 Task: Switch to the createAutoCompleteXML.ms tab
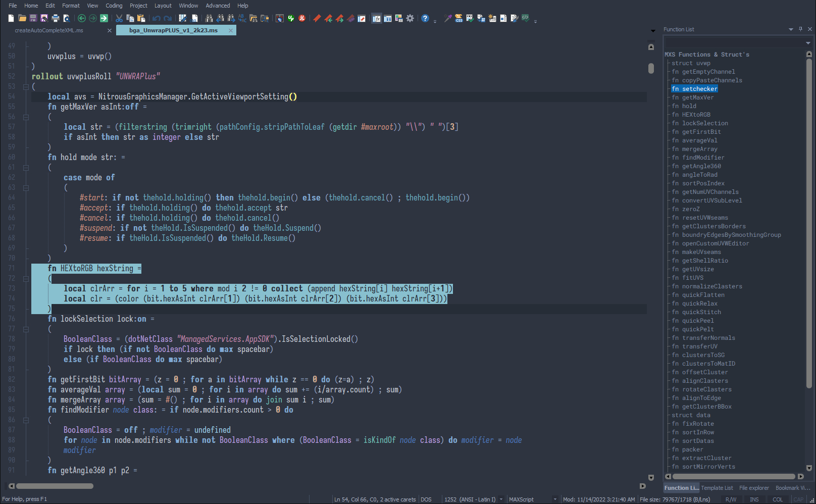point(49,30)
